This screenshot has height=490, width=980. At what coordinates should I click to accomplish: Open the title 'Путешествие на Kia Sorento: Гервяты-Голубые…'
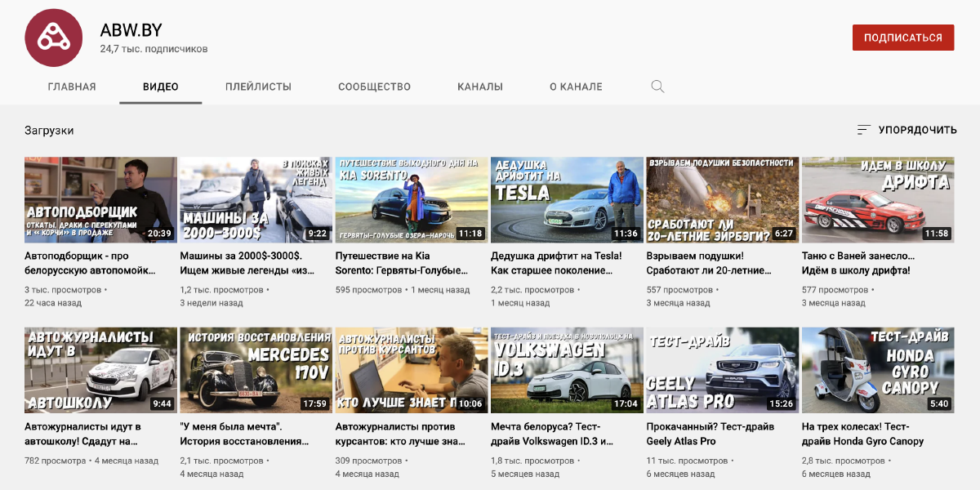pos(401,263)
